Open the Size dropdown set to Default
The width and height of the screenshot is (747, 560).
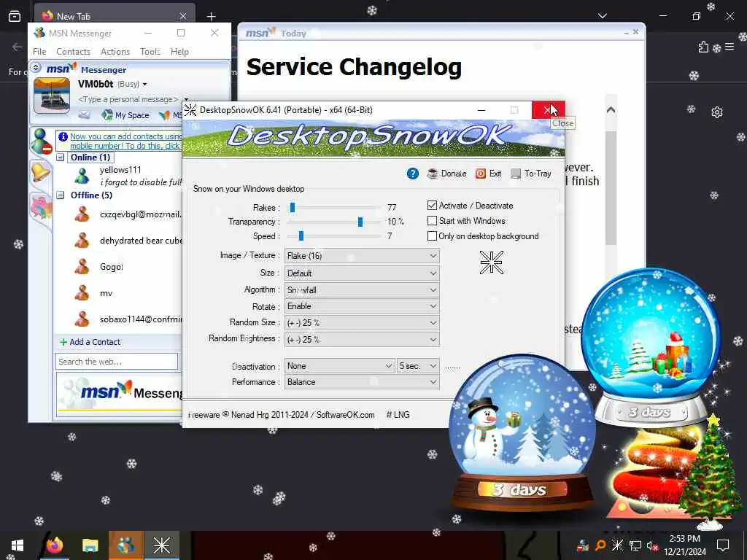pos(362,273)
